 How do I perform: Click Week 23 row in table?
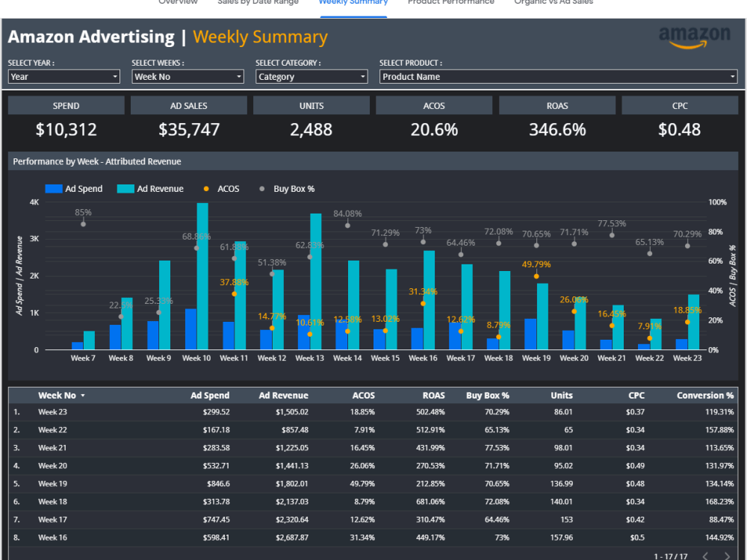click(373, 412)
